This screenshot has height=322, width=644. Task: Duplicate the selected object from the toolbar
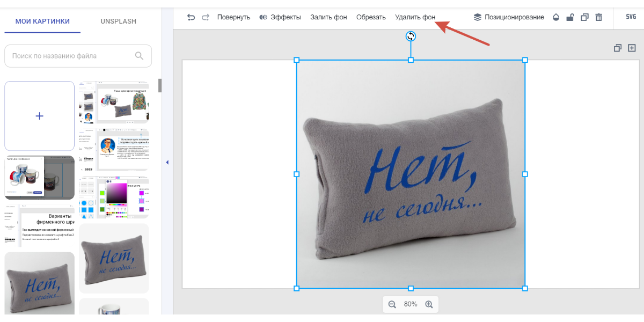pos(585,17)
